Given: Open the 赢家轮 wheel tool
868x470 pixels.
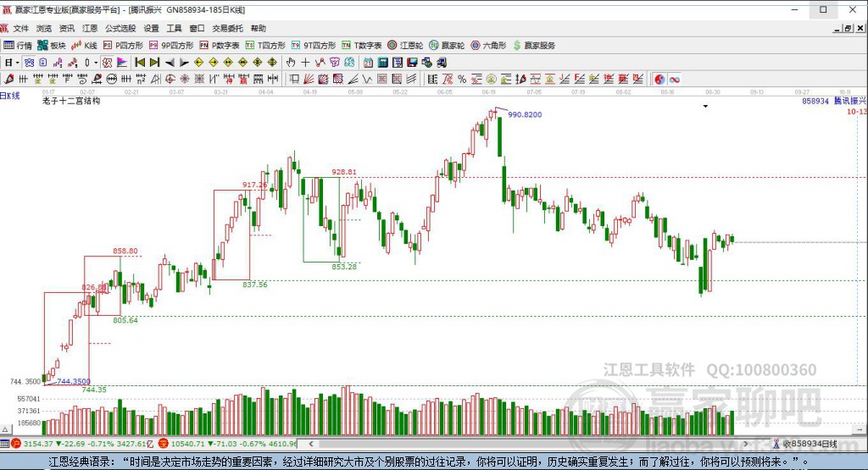Looking at the screenshot, I should click(x=447, y=46).
